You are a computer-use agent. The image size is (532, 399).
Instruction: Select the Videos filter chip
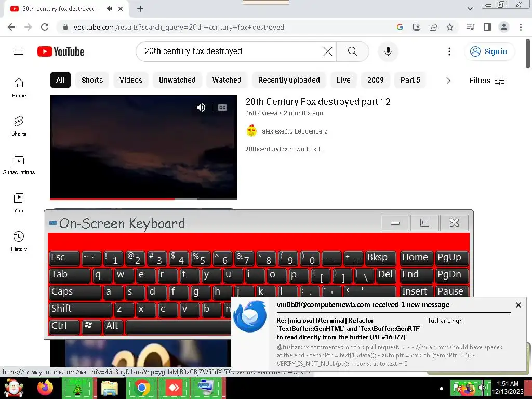tap(130, 80)
